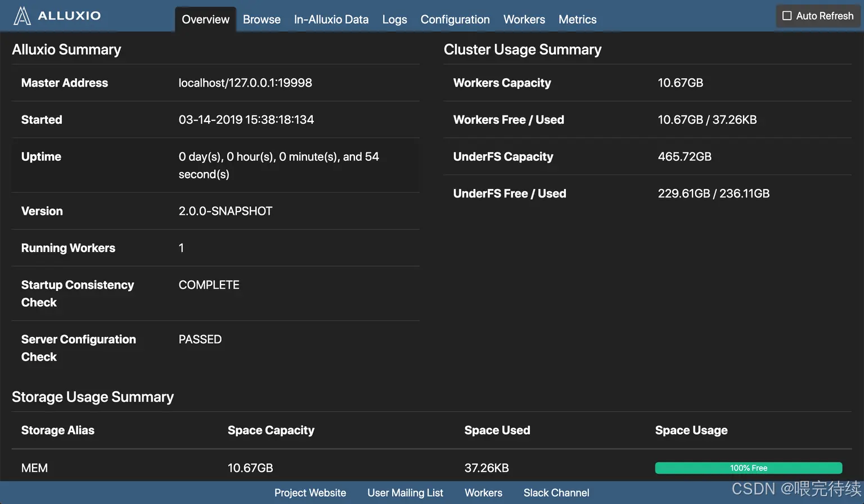This screenshot has height=504, width=864.
Task: Click the MEM storage alias row
Action: point(431,468)
